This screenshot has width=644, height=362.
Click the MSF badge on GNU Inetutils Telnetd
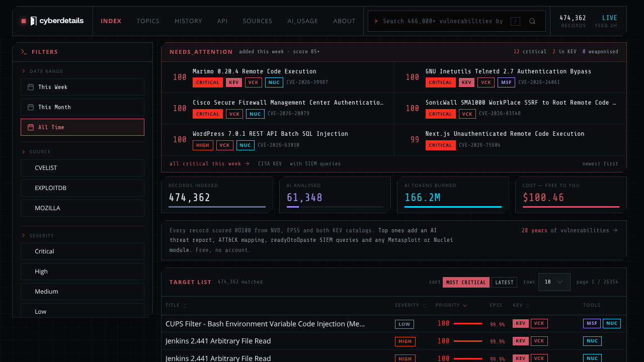point(507,82)
